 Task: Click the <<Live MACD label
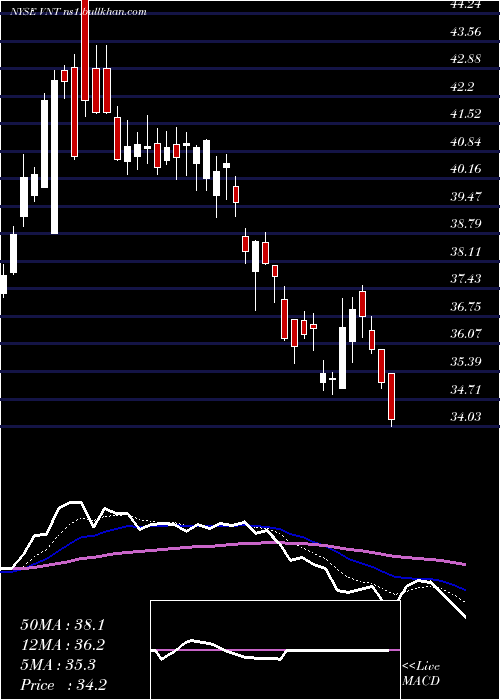(421, 674)
